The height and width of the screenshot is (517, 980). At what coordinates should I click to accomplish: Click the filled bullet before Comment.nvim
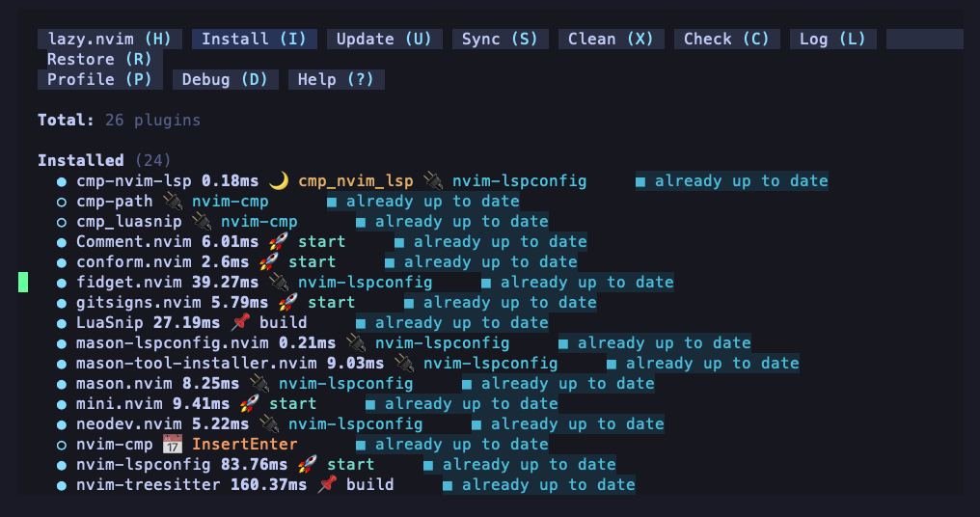click(62, 242)
